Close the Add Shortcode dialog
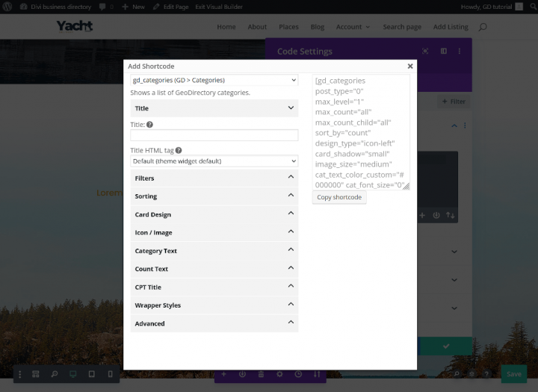538x392 pixels. pos(410,66)
